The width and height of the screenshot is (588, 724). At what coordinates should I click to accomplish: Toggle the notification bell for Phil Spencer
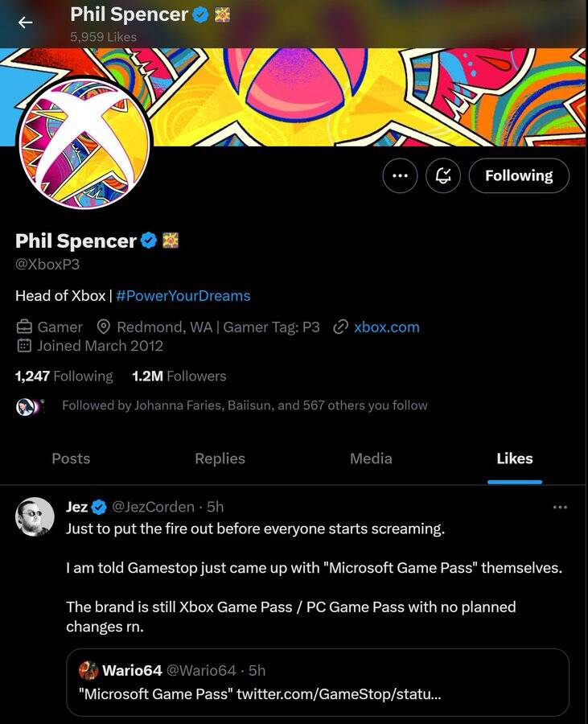pyautogui.click(x=443, y=175)
